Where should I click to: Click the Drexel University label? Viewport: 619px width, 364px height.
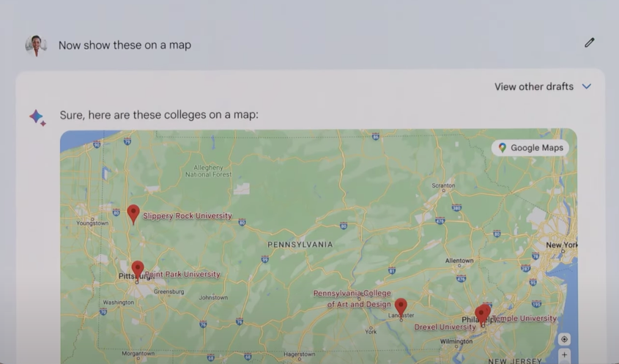point(445,327)
